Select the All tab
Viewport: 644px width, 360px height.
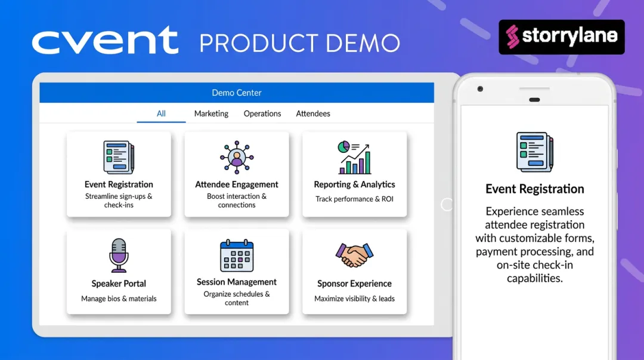[x=161, y=113]
